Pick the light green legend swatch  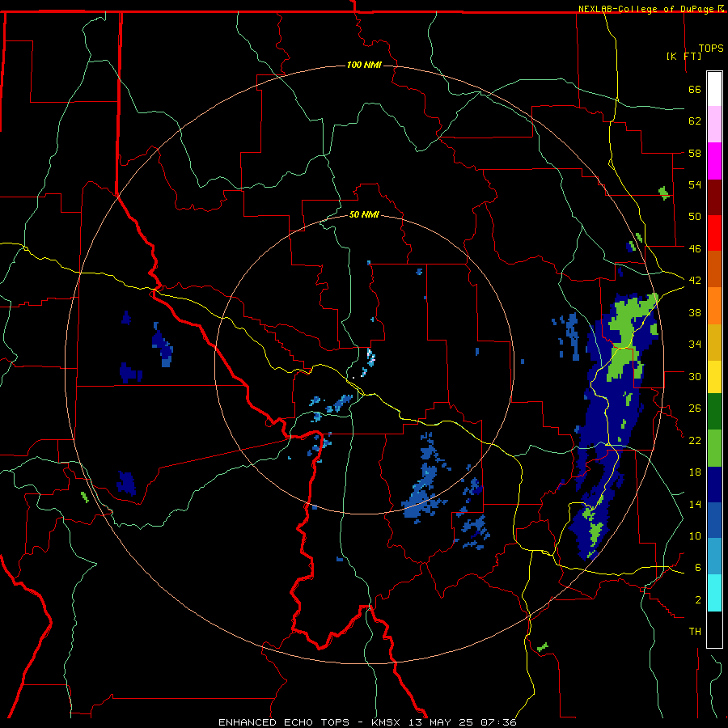[x=714, y=448]
